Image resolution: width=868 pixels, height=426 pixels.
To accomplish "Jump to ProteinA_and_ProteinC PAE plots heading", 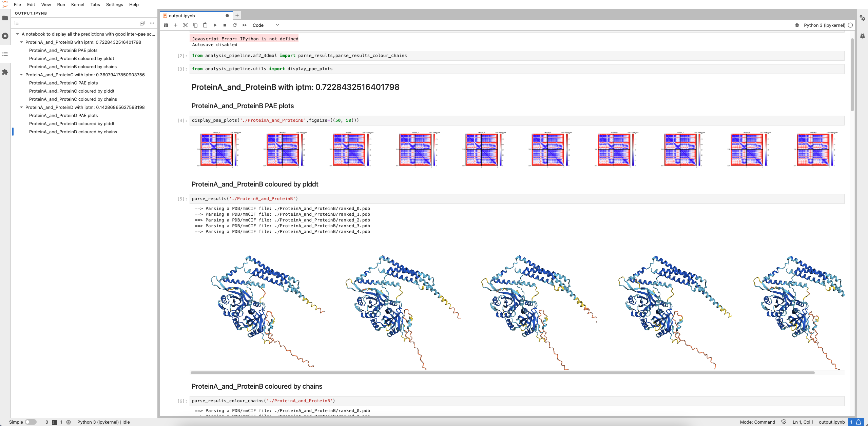I will (63, 83).
